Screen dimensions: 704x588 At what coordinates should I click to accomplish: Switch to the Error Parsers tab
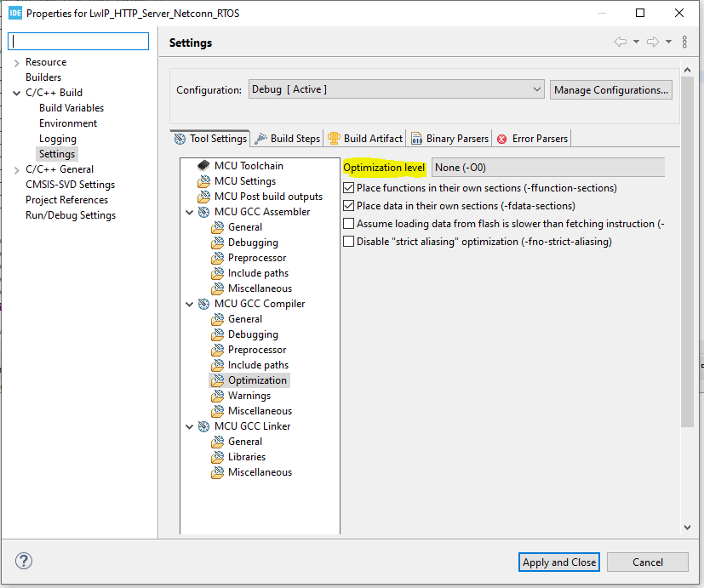coord(533,139)
